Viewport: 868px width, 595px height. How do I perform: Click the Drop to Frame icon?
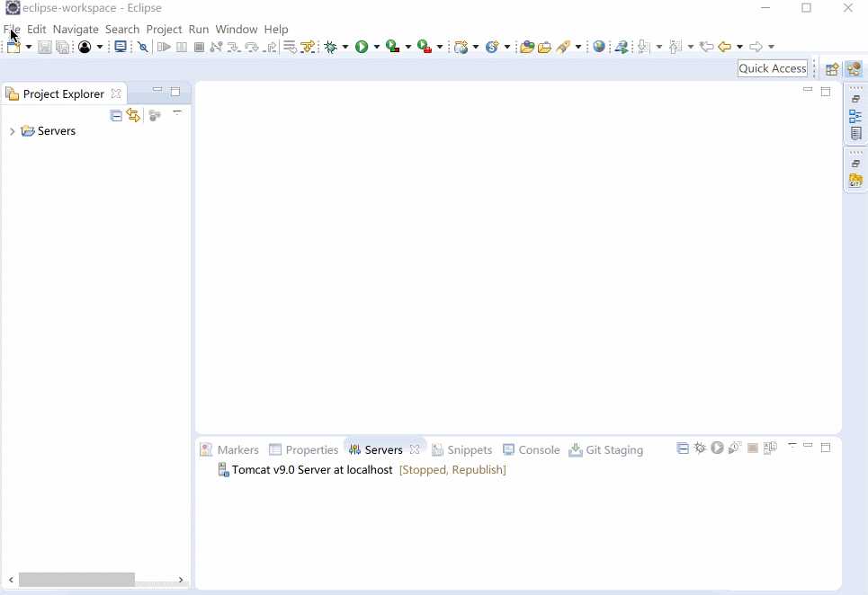[x=290, y=47]
